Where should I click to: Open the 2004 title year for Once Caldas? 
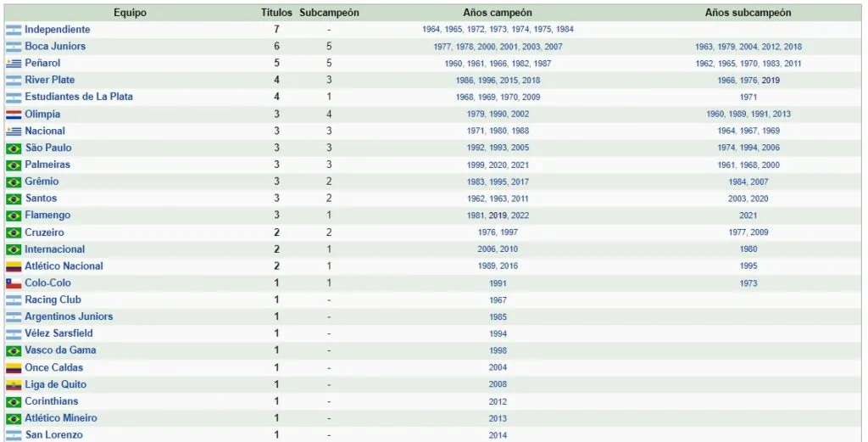498,368
